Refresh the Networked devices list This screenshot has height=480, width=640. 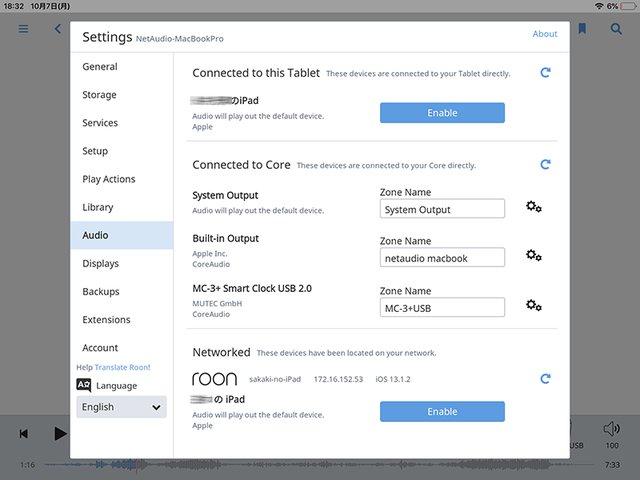point(545,379)
